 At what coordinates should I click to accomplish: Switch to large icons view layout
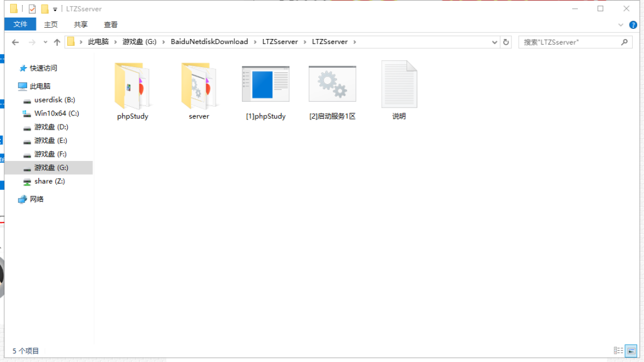[631, 351]
